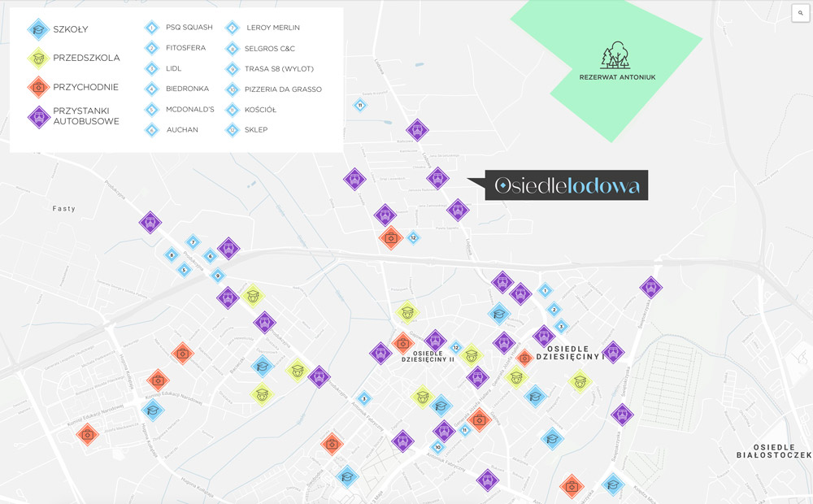Select bus stop marker nearest the Fasty label
813x504 pixels.
click(x=150, y=223)
